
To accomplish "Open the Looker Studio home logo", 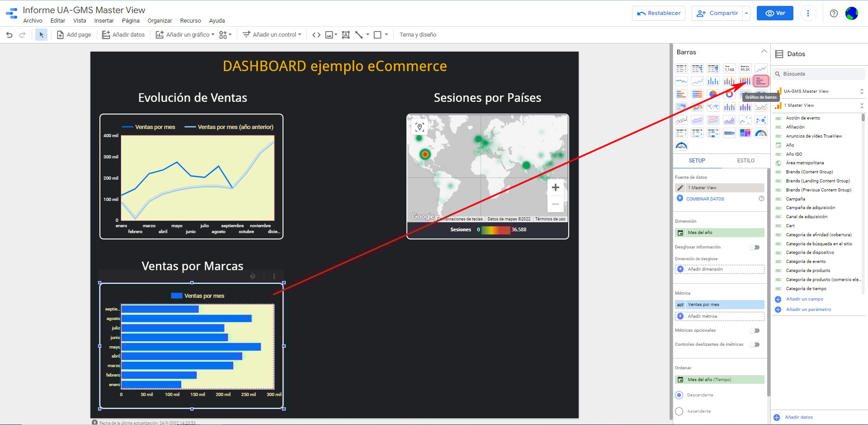I will click(12, 14).
